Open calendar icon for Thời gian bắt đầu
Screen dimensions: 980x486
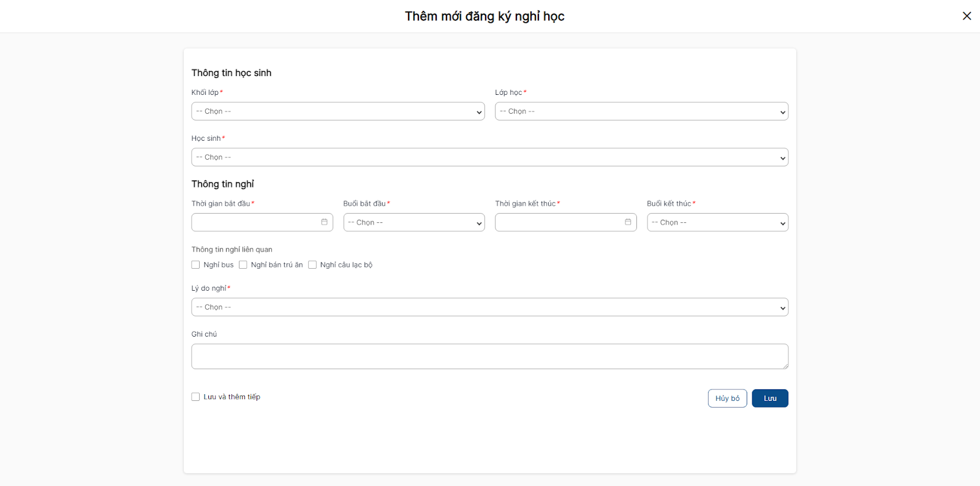pyautogui.click(x=324, y=222)
